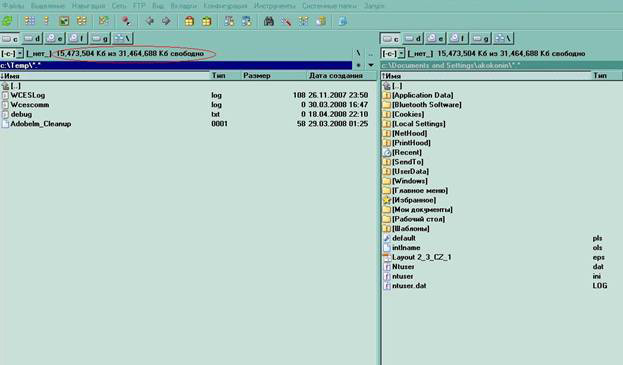Select drive c in left panel
Viewport: 623px width, 365px height.
10,39
